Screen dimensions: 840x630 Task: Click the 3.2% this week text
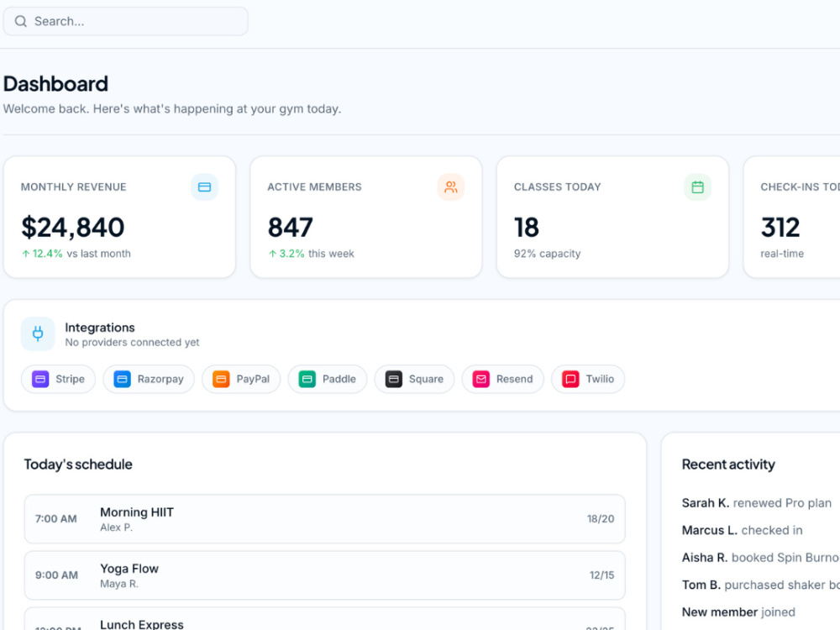pos(312,254)
